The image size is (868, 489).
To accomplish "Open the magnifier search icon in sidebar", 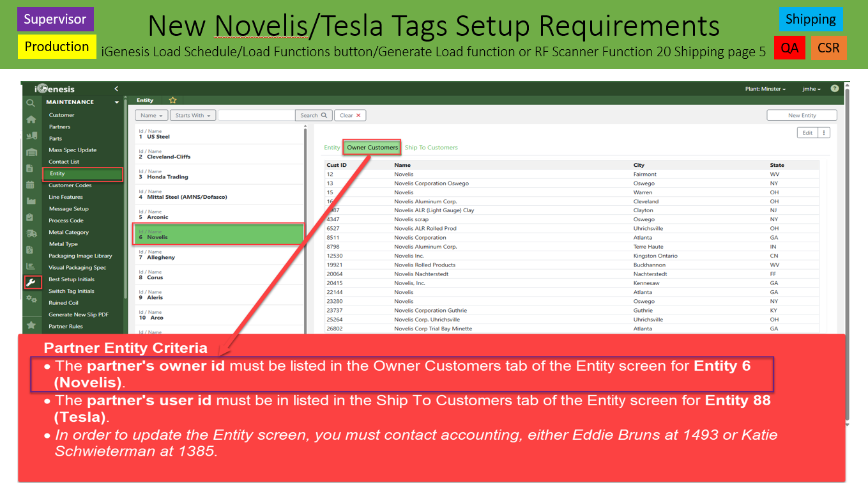I will [31, 103].
